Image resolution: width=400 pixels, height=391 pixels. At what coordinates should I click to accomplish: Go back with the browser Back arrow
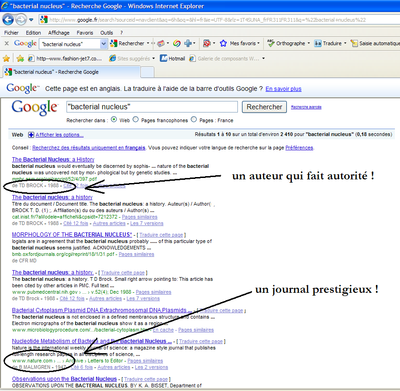pos(8,20)
